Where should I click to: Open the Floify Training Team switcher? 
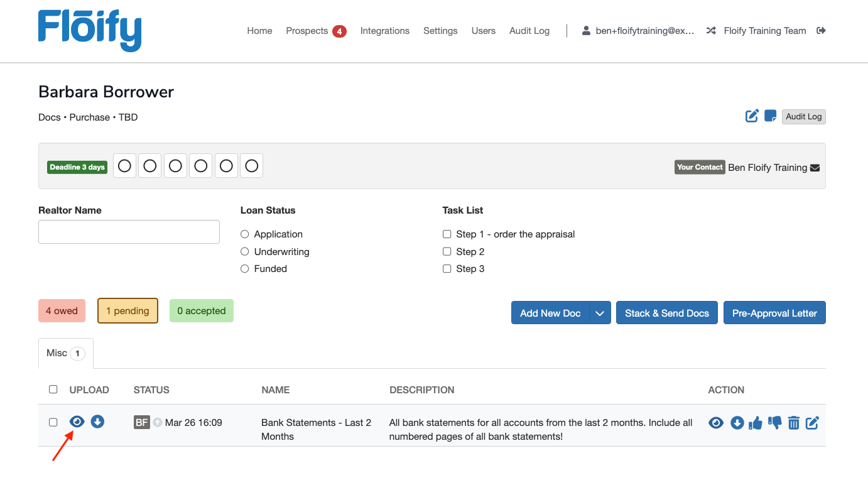coord(757,31)
